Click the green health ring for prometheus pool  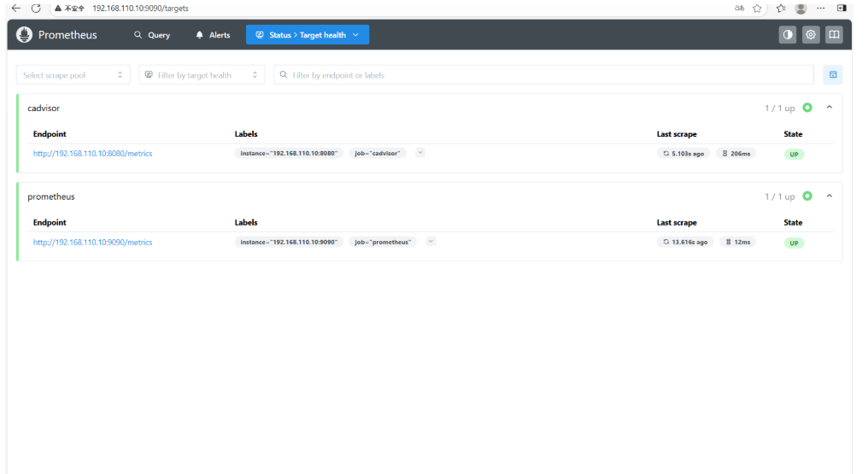point(807,196)
